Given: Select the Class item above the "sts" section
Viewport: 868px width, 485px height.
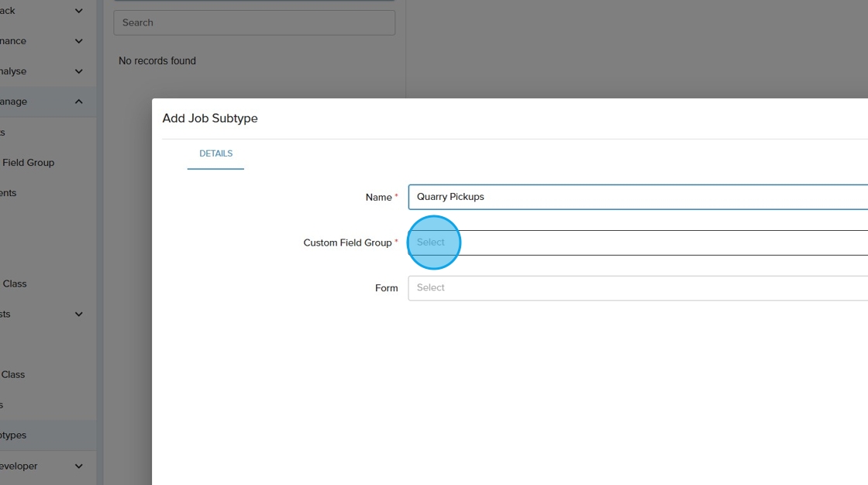Looking at the screenshot, I should [x=15, y=284].
